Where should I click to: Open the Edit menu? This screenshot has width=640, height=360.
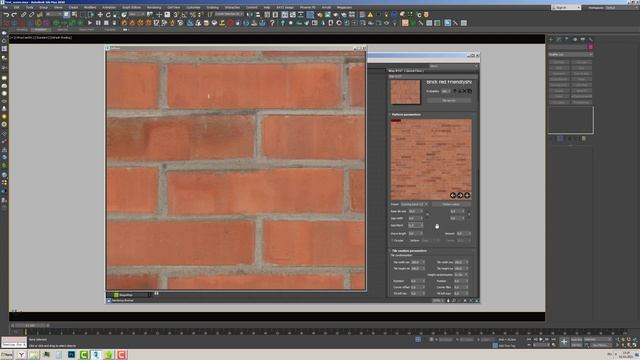point(16,7)
